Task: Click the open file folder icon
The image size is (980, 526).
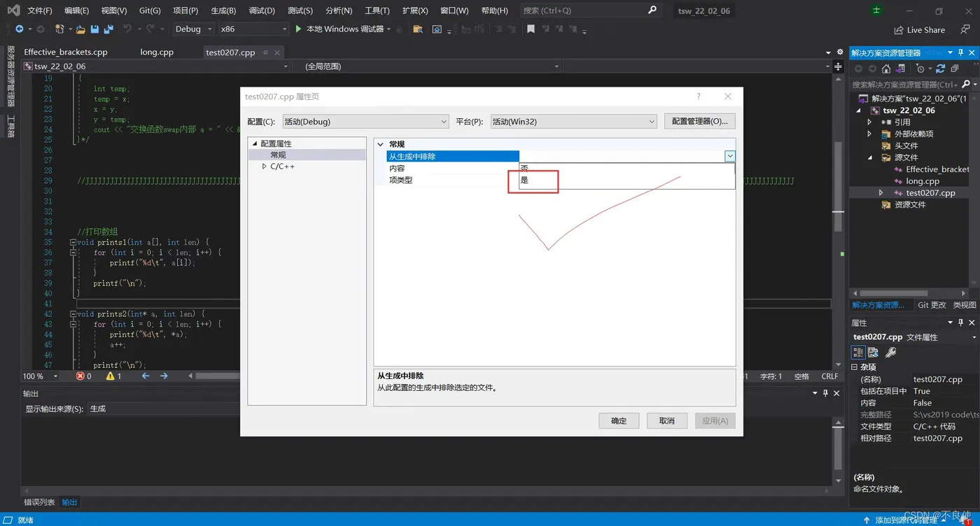Action: click(80, 29)
